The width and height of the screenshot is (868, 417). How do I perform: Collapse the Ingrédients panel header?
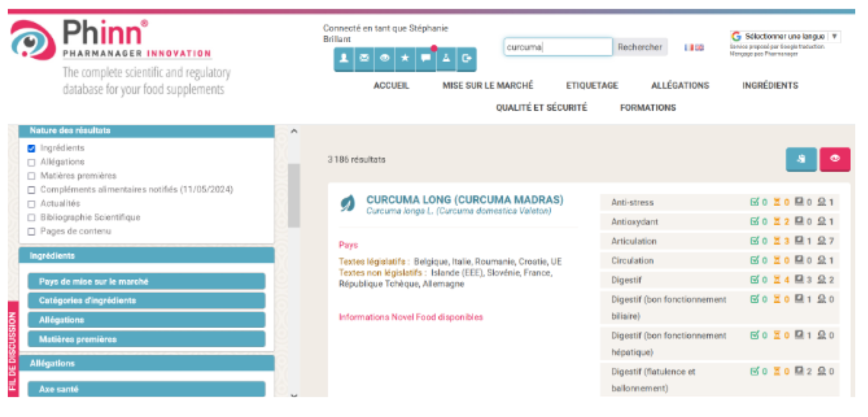point(147,256)
